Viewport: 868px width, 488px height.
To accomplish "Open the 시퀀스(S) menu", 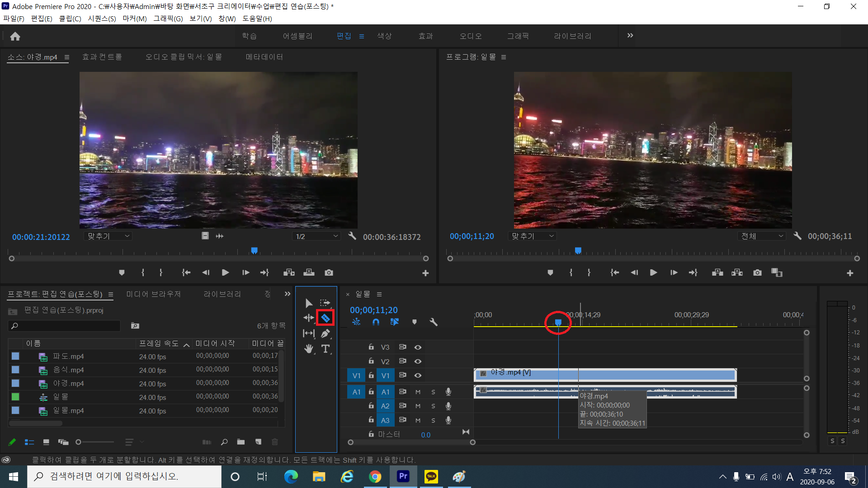I will coord(102,19).
